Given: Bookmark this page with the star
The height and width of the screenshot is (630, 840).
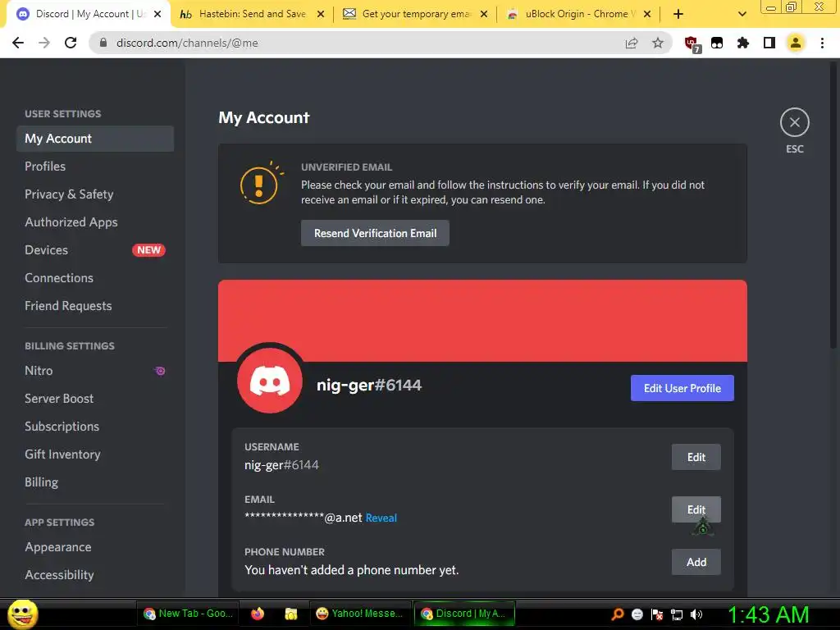Looking at the screenshot, I should pyautogui.click(x=658, y=43).
